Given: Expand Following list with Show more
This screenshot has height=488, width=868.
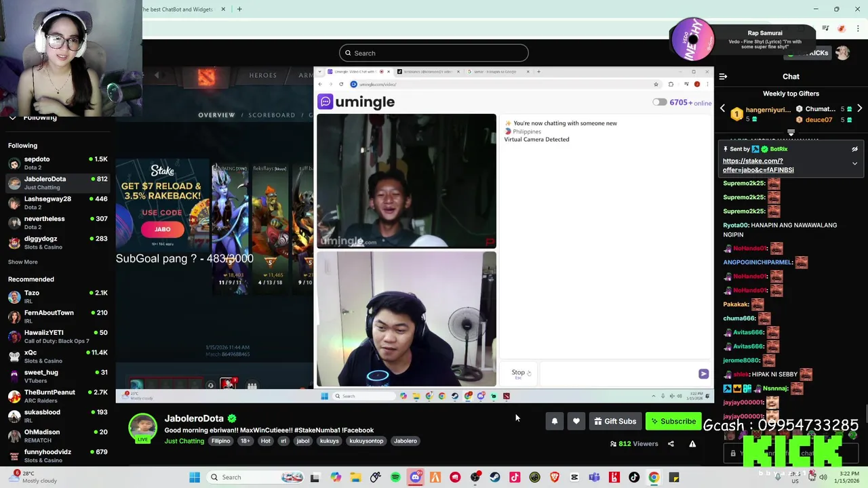Looking at the screenshot, I should tap(23, 262).
